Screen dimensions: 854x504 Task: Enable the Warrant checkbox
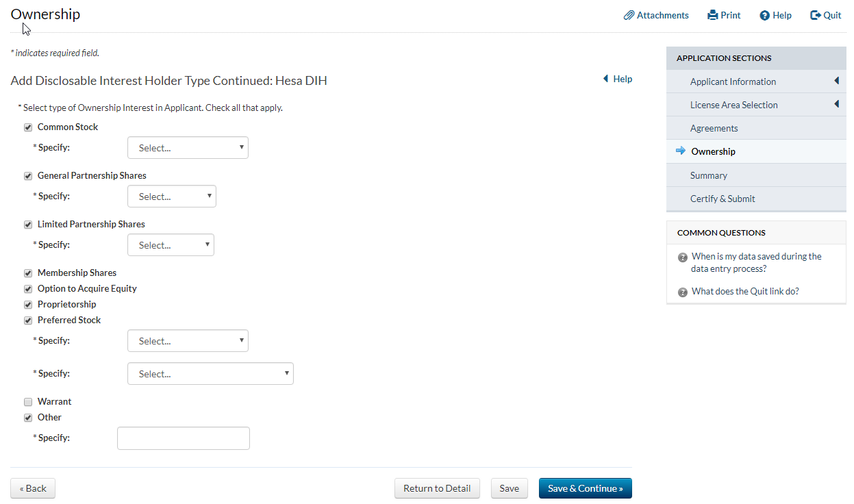[28, 402]
